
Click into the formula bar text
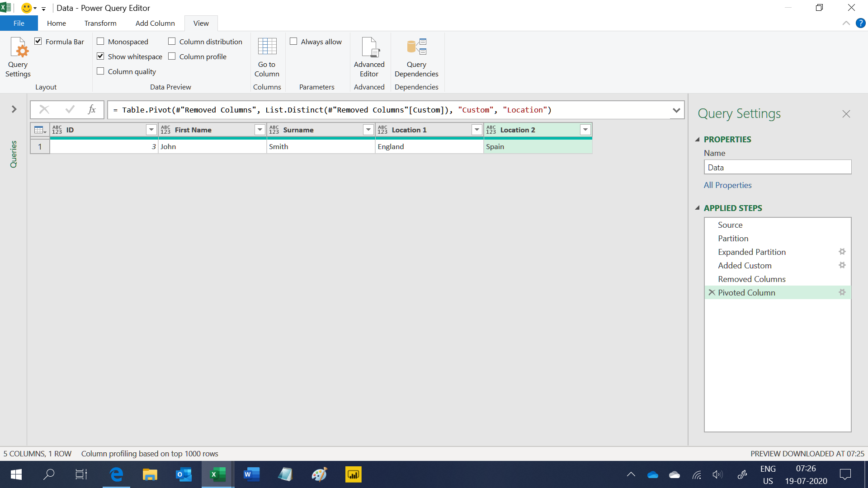[389, 110]
